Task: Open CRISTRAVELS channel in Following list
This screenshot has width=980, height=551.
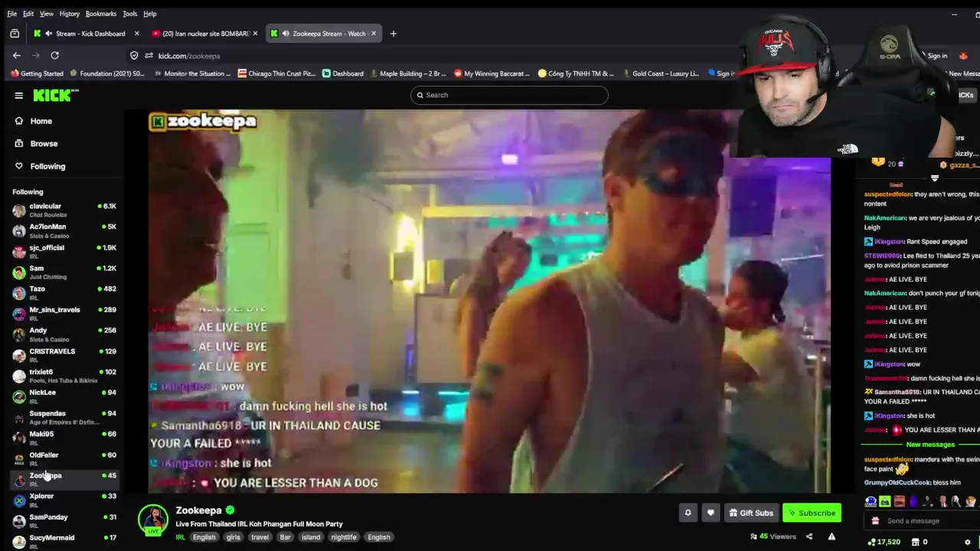Action: tap(64, 354)
